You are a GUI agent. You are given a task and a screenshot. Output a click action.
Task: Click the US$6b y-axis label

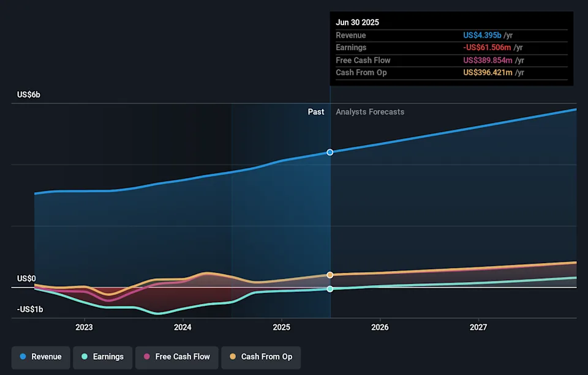(29, 95)
